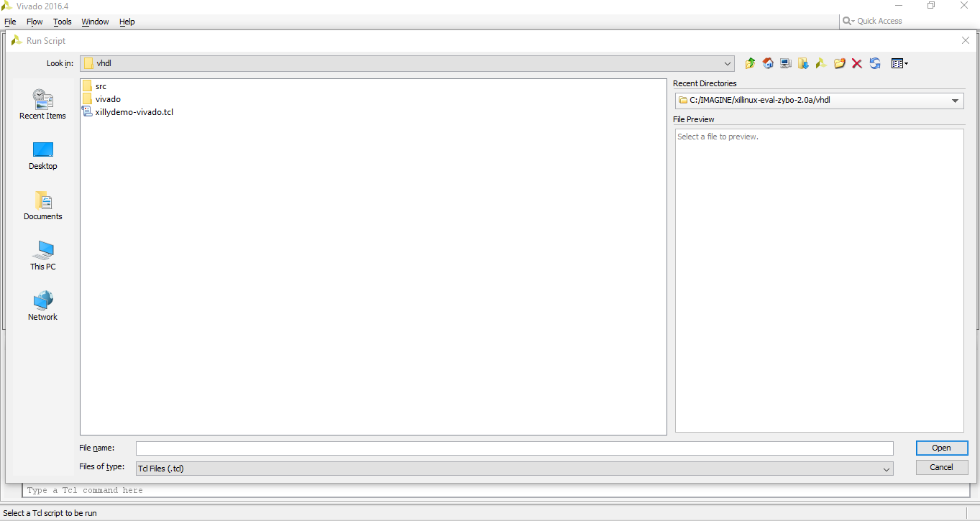The height and width of the screenshot is (521, 980).
Task: Click the go-into-directory arrow icon
Action: click(803, 63)
